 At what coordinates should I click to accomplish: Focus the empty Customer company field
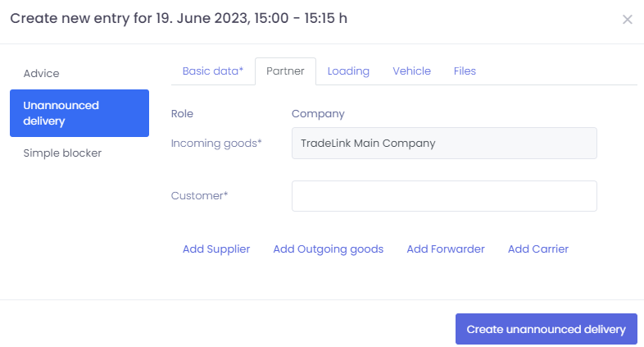444,196
